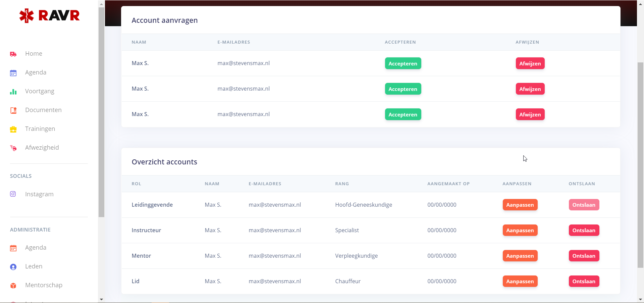This screenshot has width=644, height=303.
Task: Click the Leden user icon
Action: (x=13, y=267)
